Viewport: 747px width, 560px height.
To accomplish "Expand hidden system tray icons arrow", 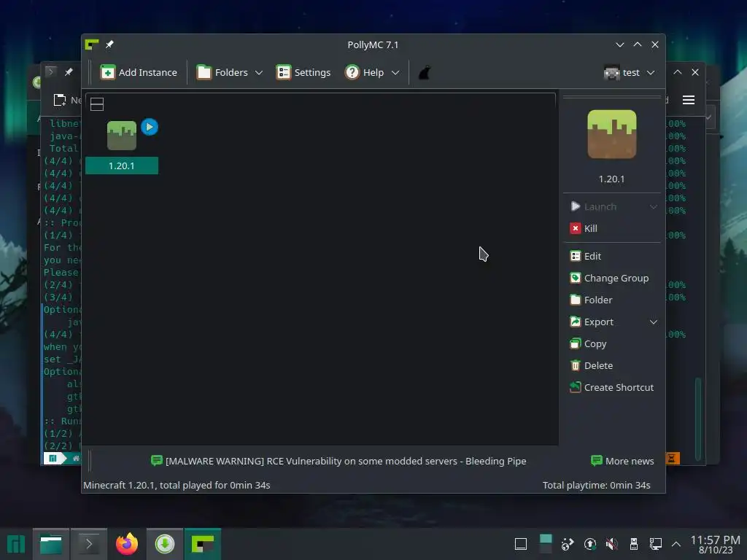I will coord(676,544).
